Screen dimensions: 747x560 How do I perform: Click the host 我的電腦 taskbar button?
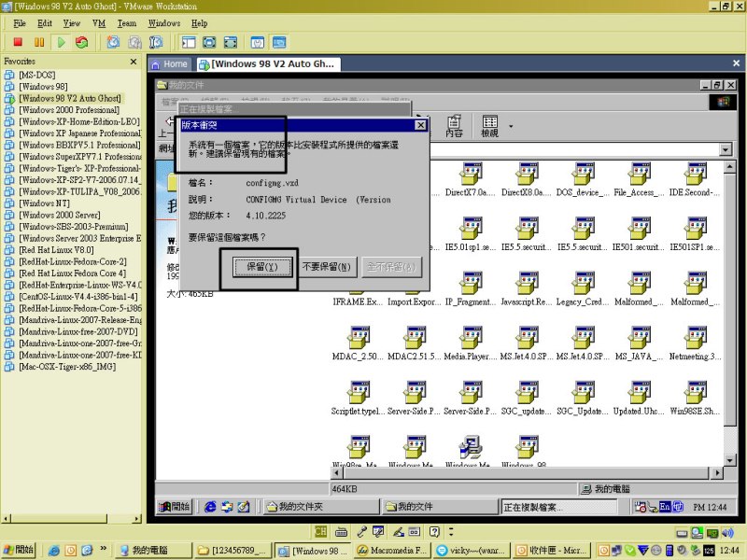[153, 551]
